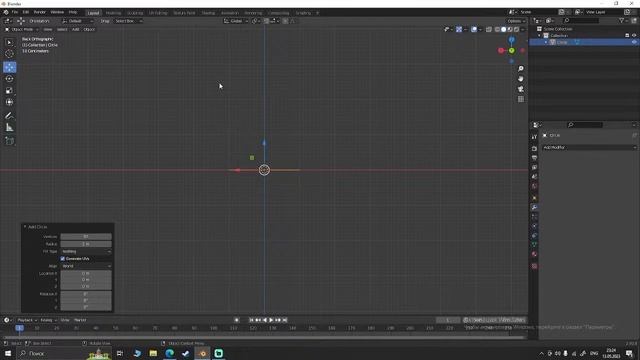Collapse the Collection tree in outliner

click(x=540, y=36)
